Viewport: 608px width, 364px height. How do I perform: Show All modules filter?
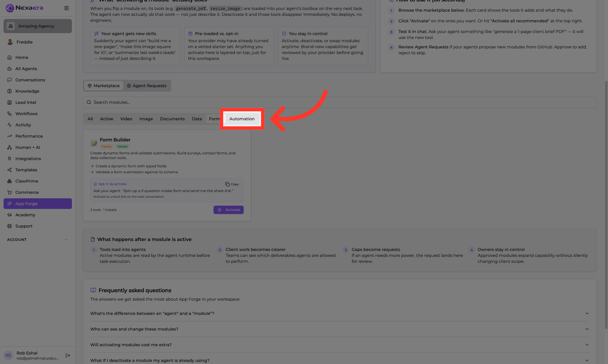90,119
